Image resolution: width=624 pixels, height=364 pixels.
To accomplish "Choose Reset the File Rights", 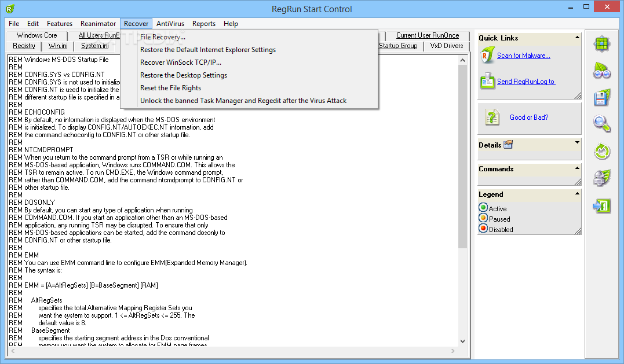I will 249,88.
